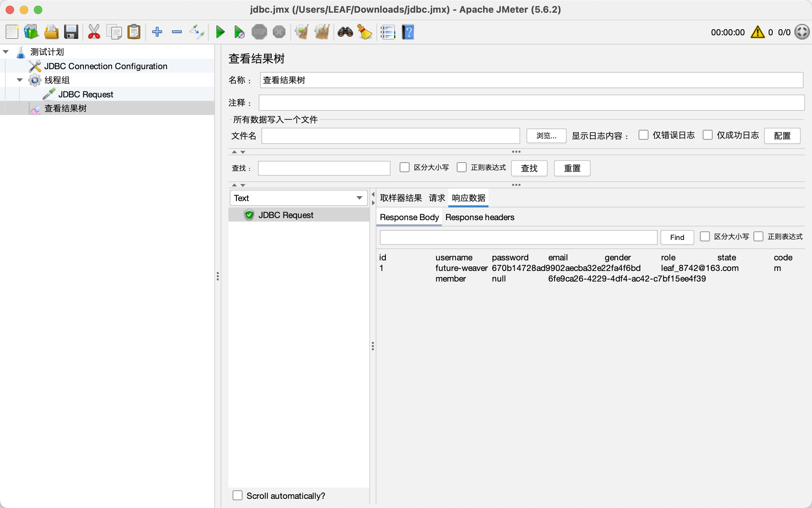The height and width of the screenshot is (508, 812).
Task: Click the Shutdown round X icon
Action: (279, 32)
